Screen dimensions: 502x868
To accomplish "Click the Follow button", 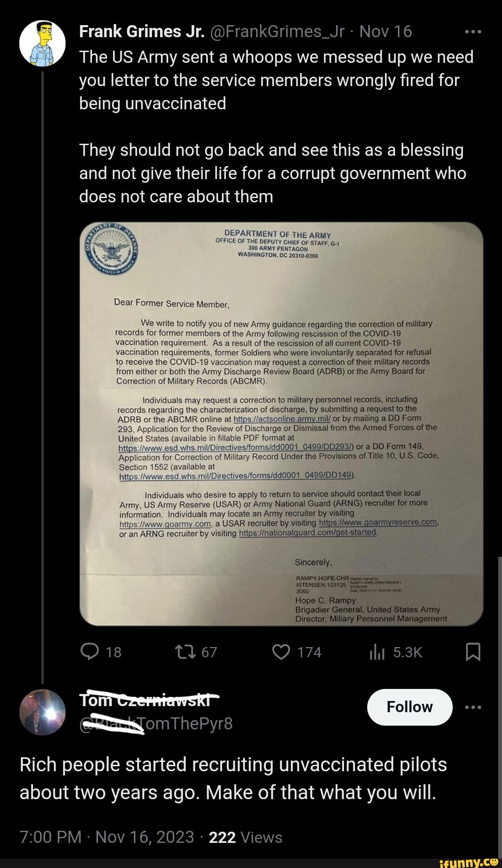I will [410, 707].
